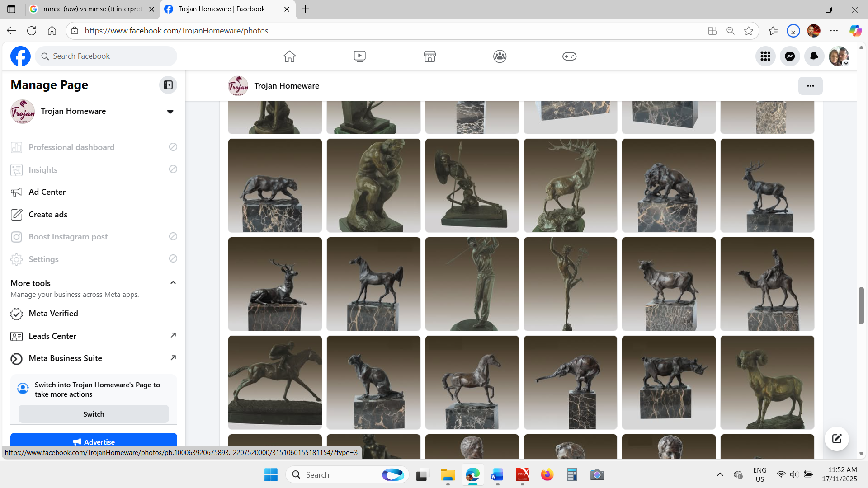
Task: Click the blue Advertise button
Action: point(94,441)
